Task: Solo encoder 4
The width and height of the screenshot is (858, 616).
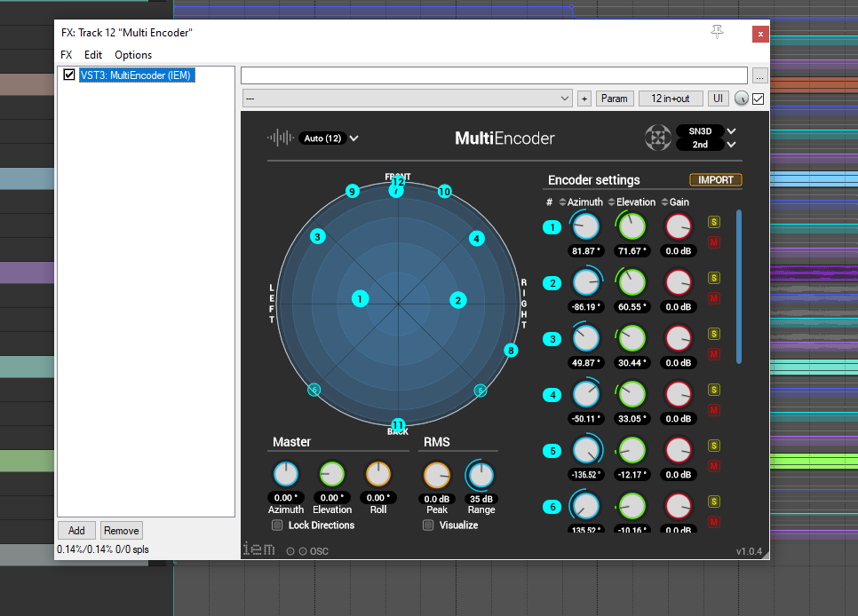Action: [713, 390]
